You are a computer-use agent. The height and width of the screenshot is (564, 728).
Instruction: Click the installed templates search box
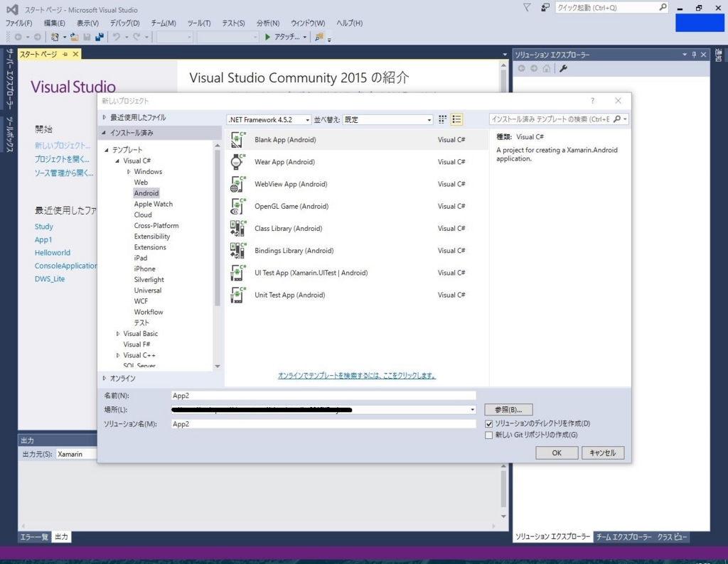point(551,119)
